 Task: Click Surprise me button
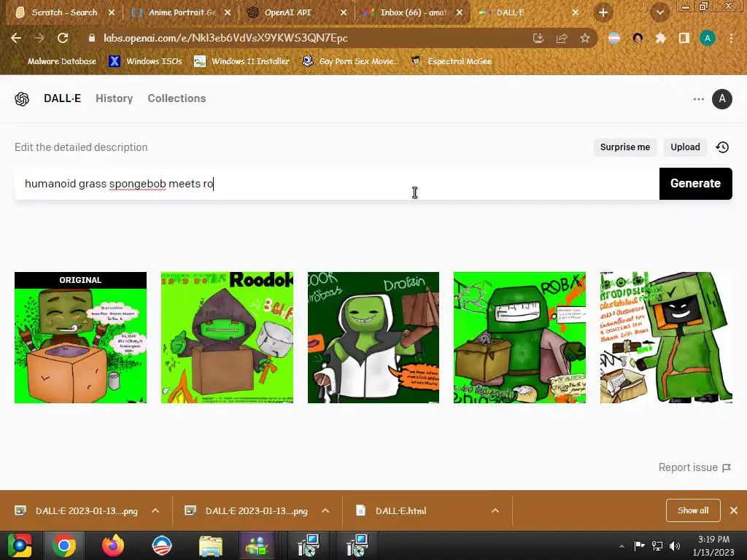pos(625,147)
